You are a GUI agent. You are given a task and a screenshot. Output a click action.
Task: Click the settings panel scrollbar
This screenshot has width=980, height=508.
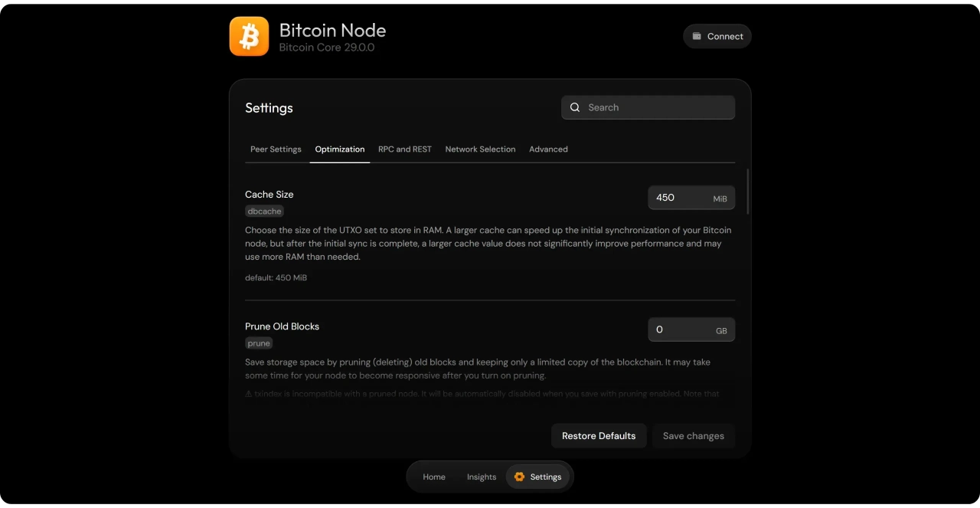[x=747, y=192]
